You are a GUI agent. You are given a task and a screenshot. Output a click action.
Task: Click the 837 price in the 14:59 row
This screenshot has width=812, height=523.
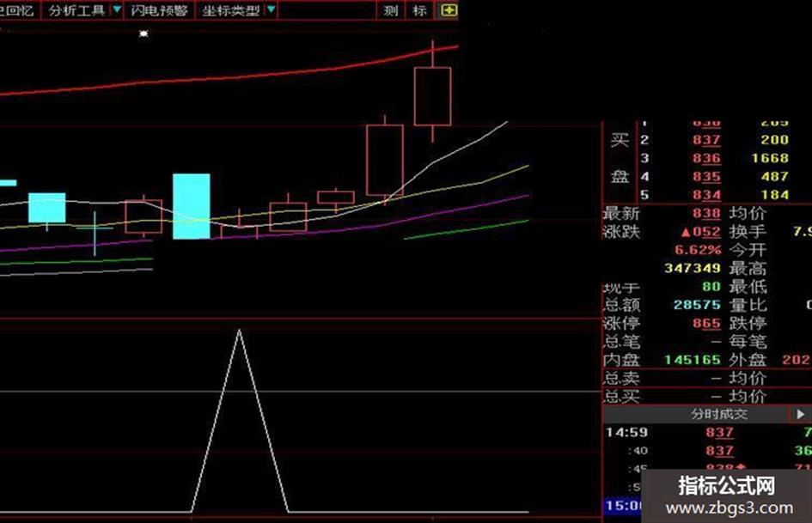(x=719, y=432)
